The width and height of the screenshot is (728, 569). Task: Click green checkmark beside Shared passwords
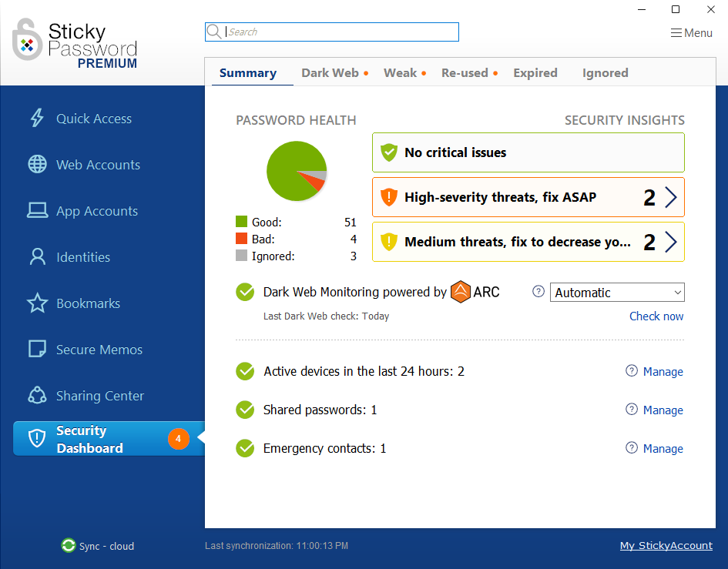point(245,410)
